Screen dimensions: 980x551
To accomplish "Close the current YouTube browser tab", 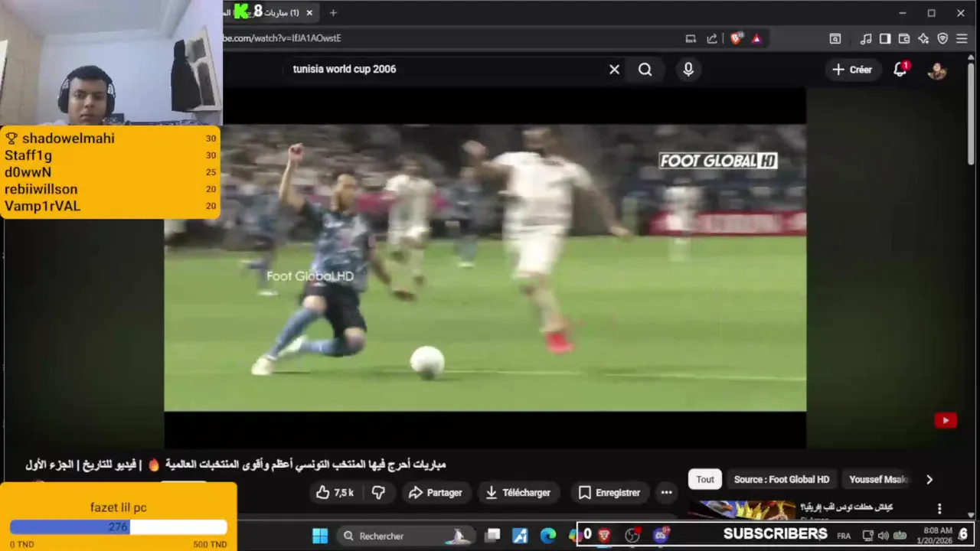I will point(309,13).
